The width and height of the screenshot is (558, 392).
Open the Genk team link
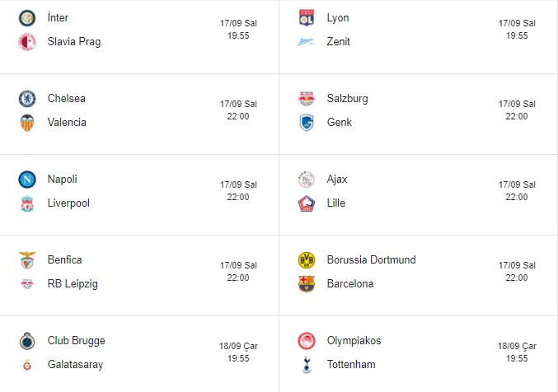339,123
